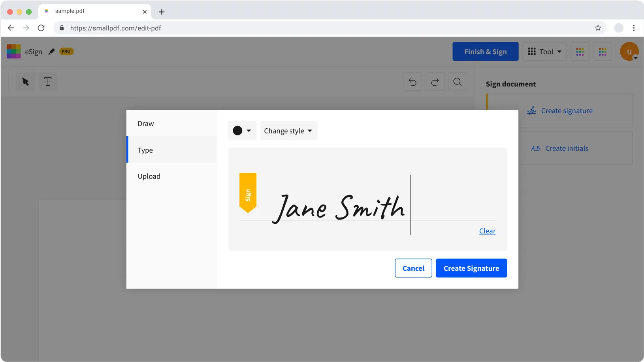
Task: Reload the page
Action: pyautogui.click(x=41, y=28)
